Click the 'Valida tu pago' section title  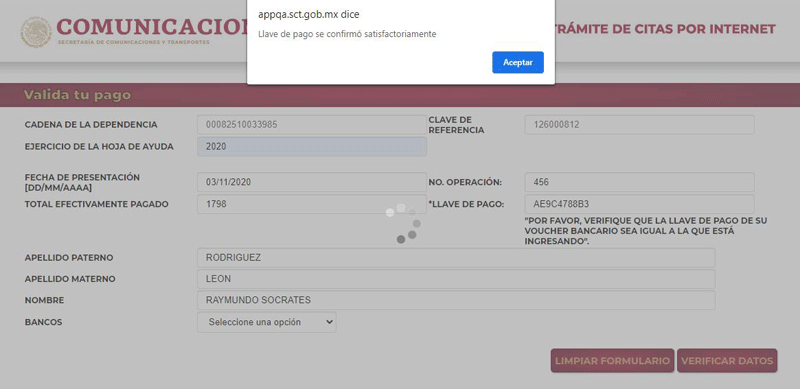pyautogui.click(x=77, y=95)
